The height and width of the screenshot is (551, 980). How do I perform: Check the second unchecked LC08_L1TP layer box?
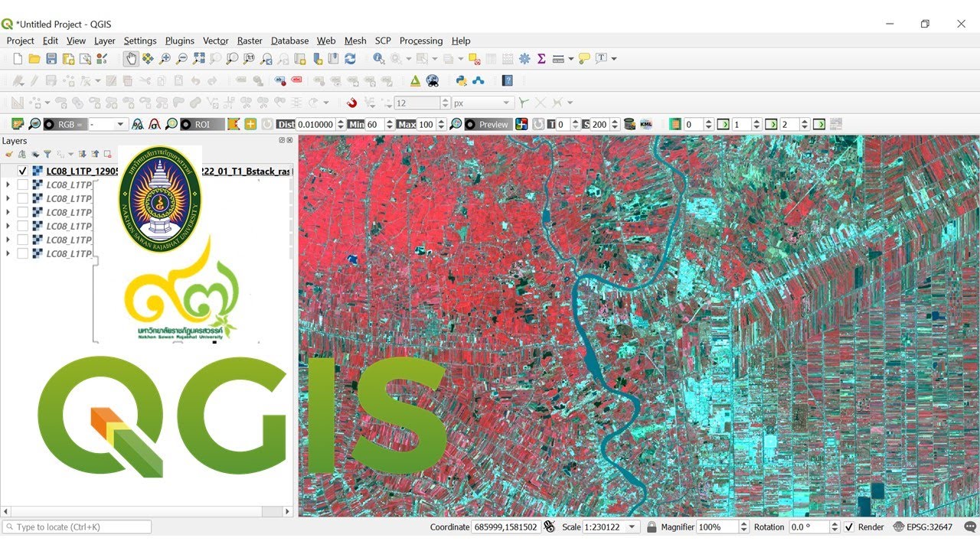click(x=23, y=199)
